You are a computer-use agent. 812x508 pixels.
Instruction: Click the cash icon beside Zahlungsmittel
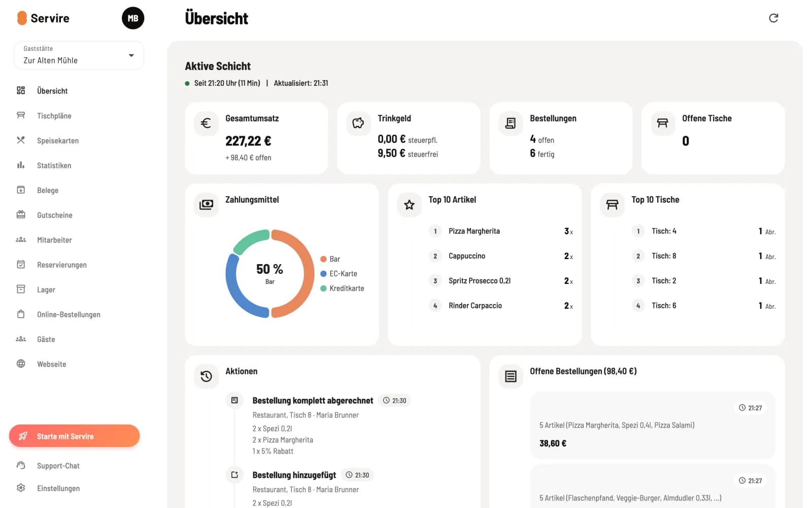point(206,205)
